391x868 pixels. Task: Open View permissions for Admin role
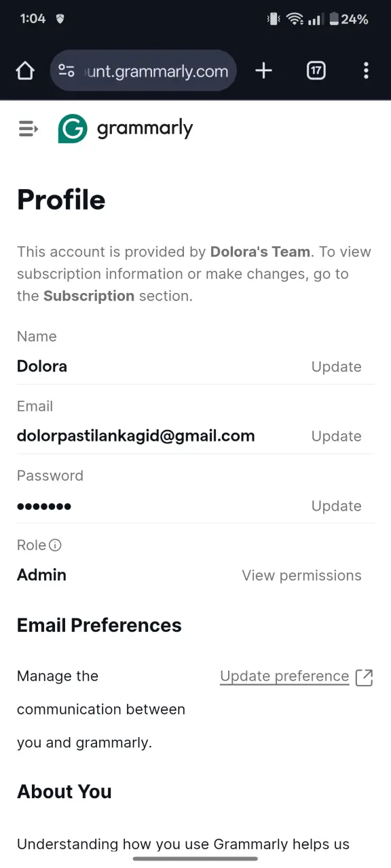[x=301, y=575]
